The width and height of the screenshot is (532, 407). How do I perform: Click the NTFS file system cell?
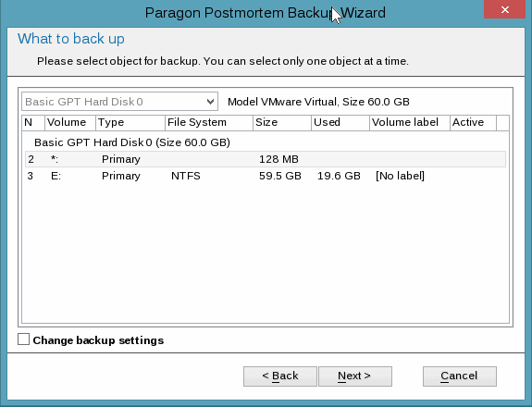186,176
